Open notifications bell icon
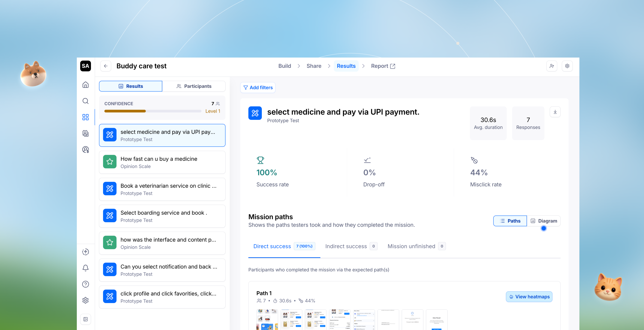The height and width of the screenshot is (330, 644). point(85,268)
